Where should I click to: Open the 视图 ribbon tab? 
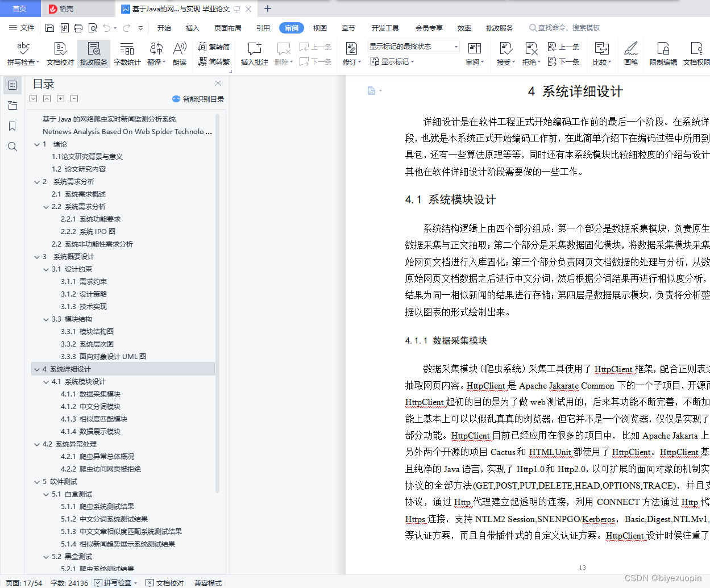[x=320, y=28]
